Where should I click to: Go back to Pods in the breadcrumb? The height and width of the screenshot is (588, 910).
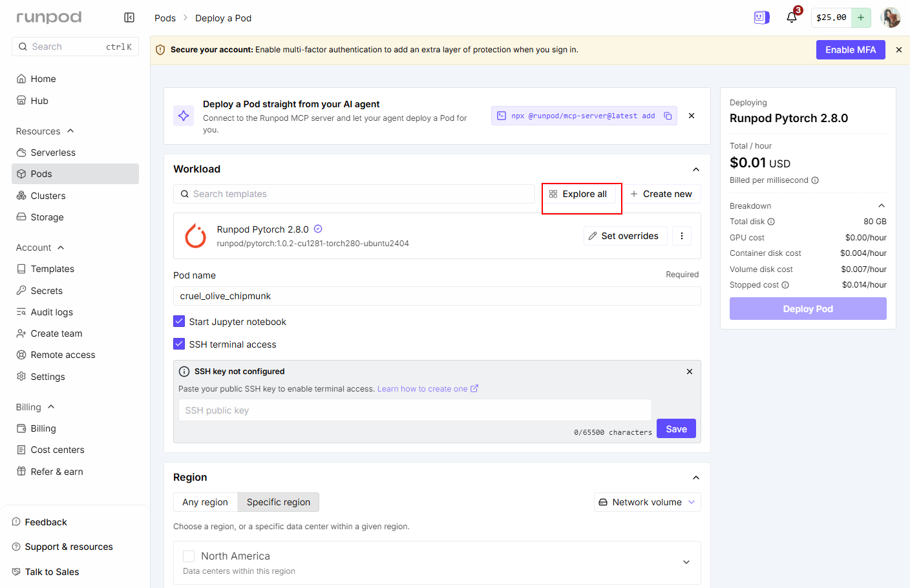[165, 18]
